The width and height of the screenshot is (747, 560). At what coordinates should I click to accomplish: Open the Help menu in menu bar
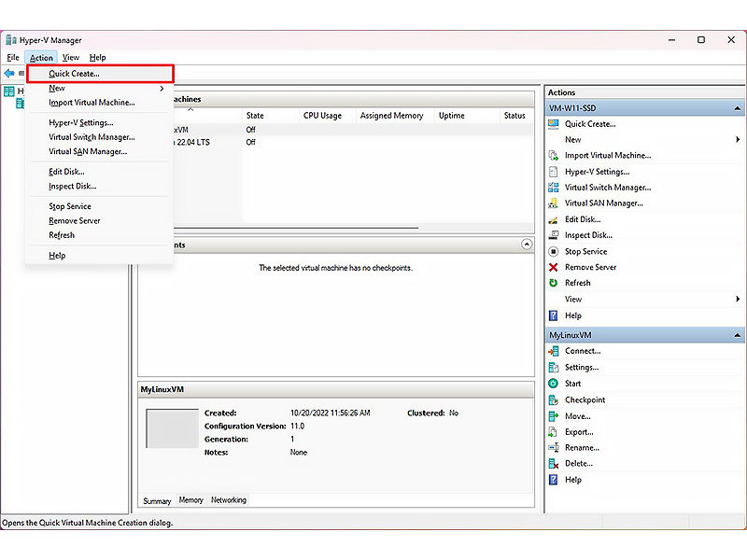(x=98, y=58)
